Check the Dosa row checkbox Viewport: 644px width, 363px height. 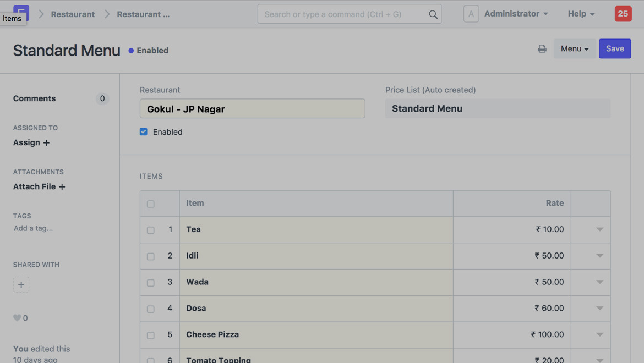pos(151,309)
